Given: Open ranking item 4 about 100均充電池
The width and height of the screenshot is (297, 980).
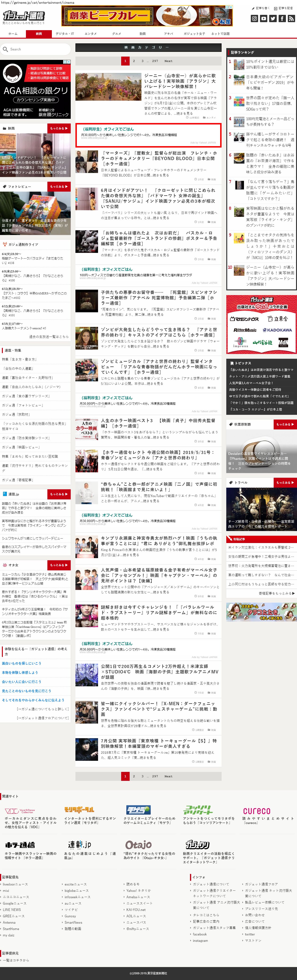Looking at the screenshot, I should point(270,121).
